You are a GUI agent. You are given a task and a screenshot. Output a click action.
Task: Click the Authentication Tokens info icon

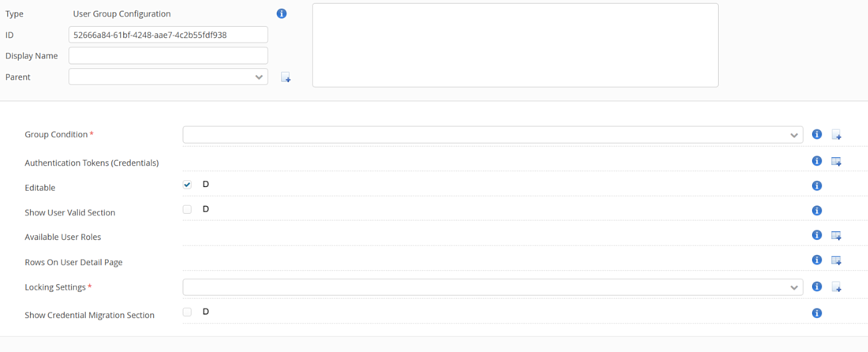point(817,161)
